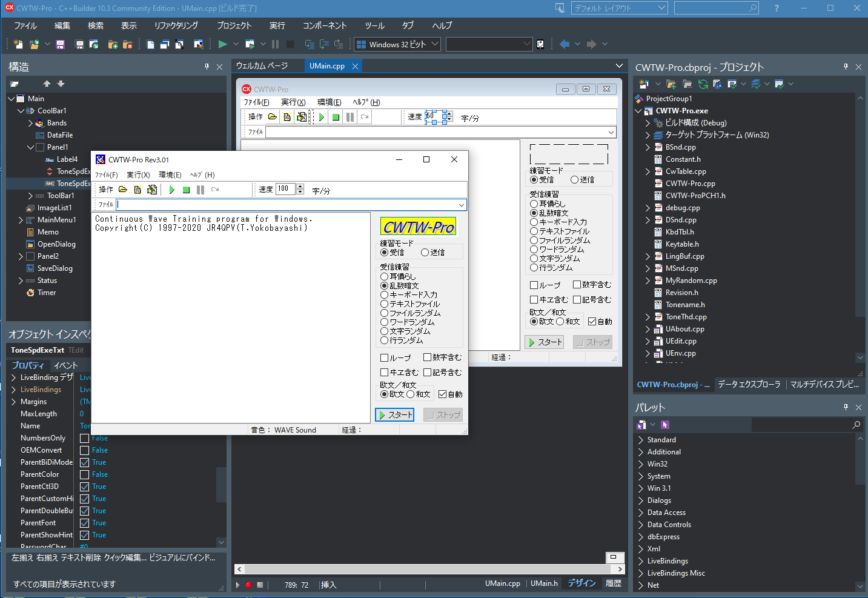Click the stop macro red icon in status bar
The height and width of the screenshot is (598, 868).
pos(248,585)
